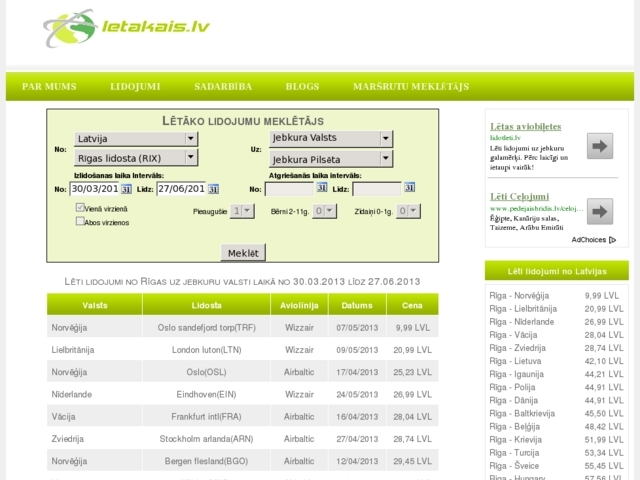
Task: Click the Rīga - Zviedrija route link
Action: pos(518,348)
